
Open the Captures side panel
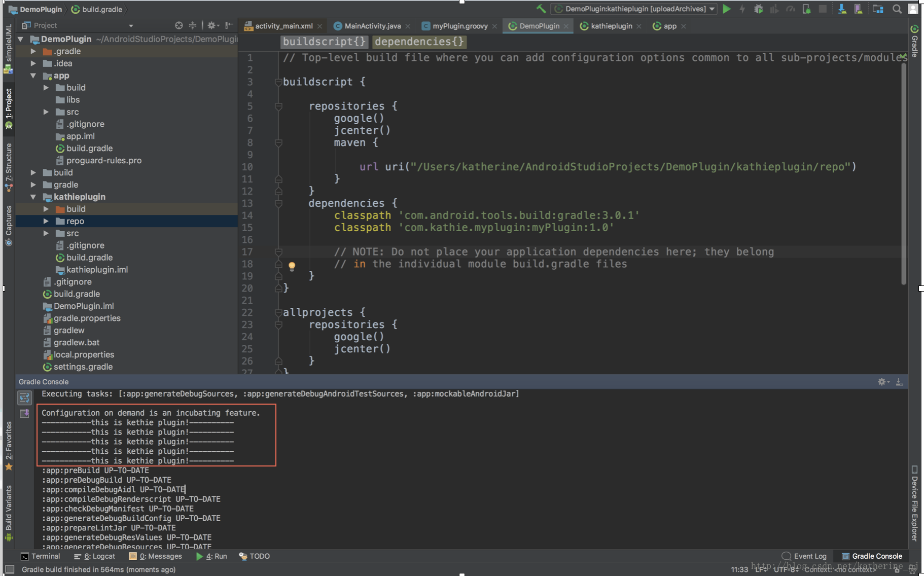9,226
